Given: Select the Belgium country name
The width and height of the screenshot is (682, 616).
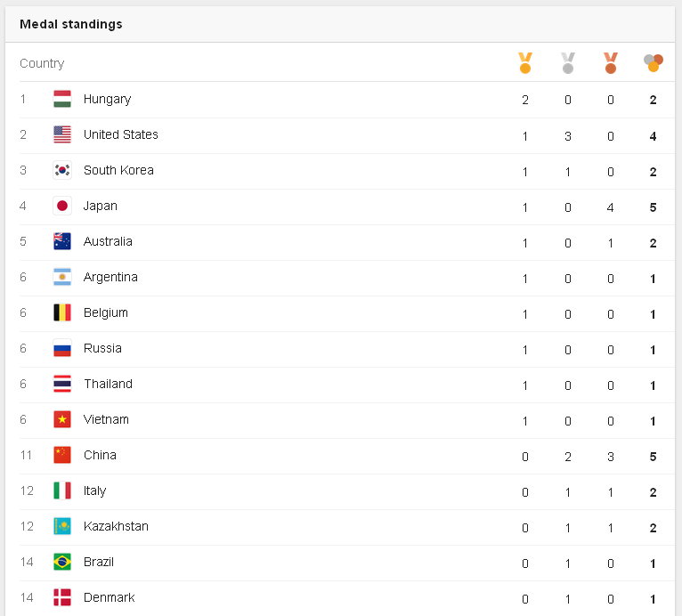Looking at the screenshot, I should point(106,313).
